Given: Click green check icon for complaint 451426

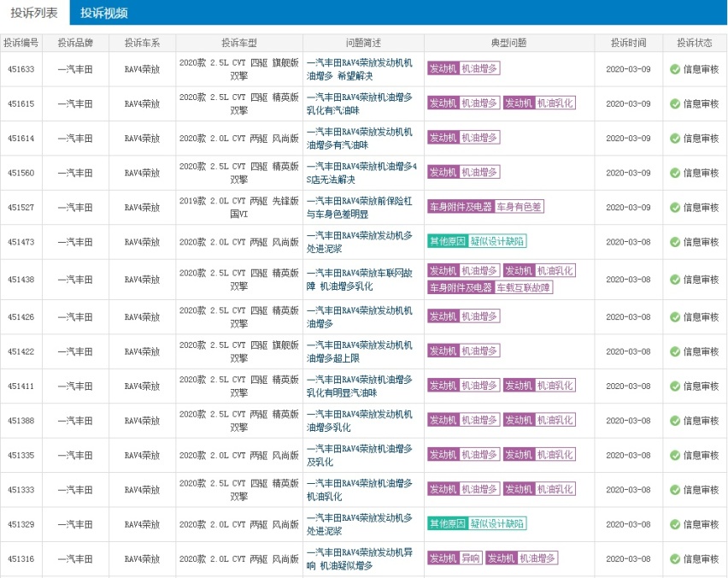Looking at the screenshot, I should [x=675, y=317].
